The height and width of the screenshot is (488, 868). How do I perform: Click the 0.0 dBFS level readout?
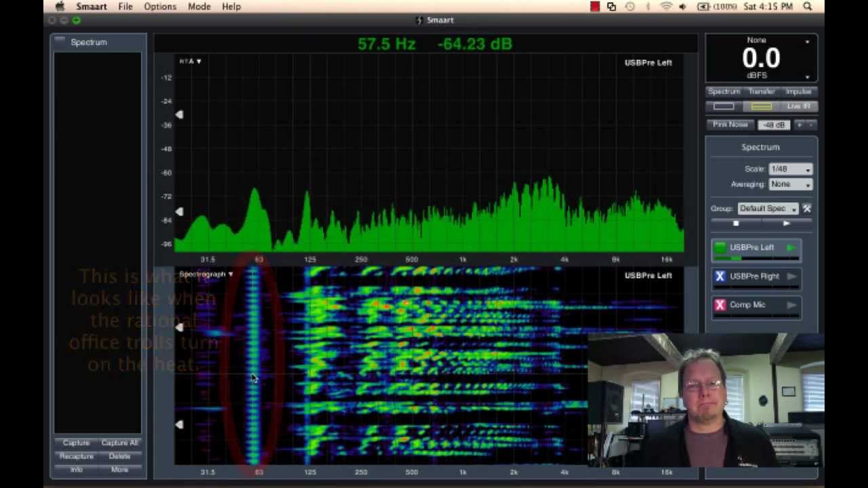(761, 58)
